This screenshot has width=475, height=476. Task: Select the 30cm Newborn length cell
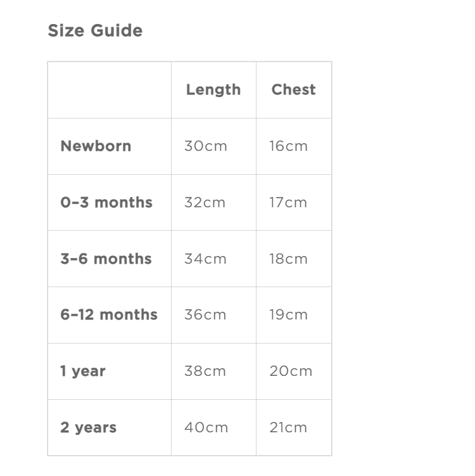205,146
